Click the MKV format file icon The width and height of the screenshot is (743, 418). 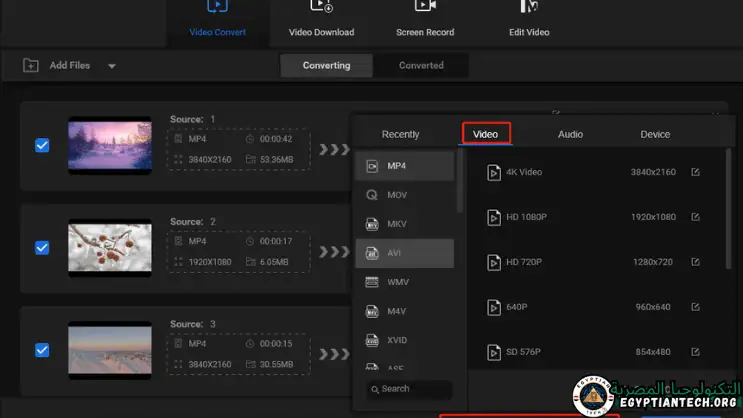372,224
